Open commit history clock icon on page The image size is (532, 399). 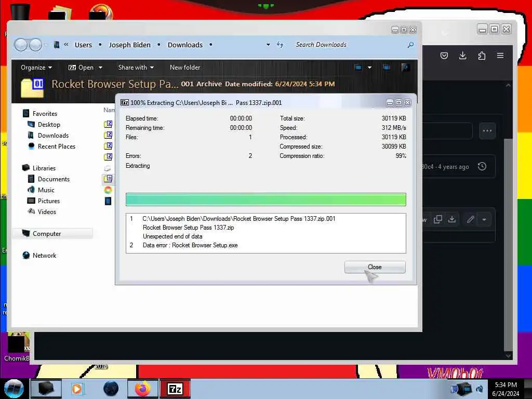click(482, 167)
